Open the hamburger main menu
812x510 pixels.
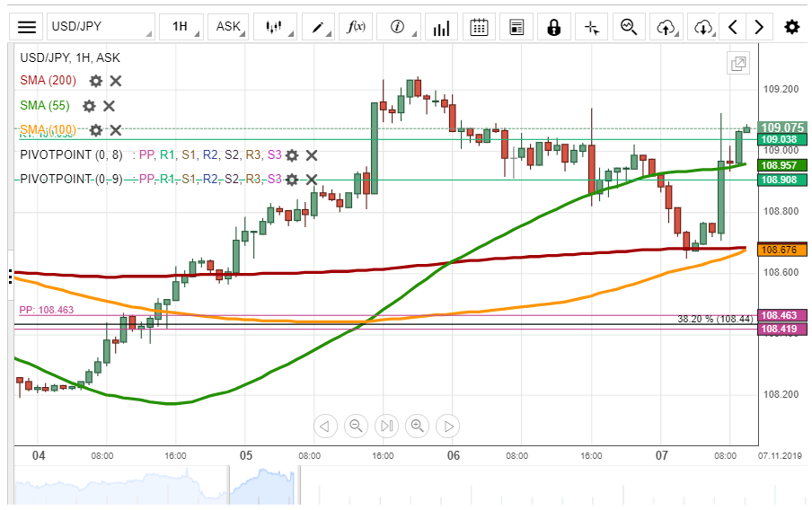coord(28,27)
